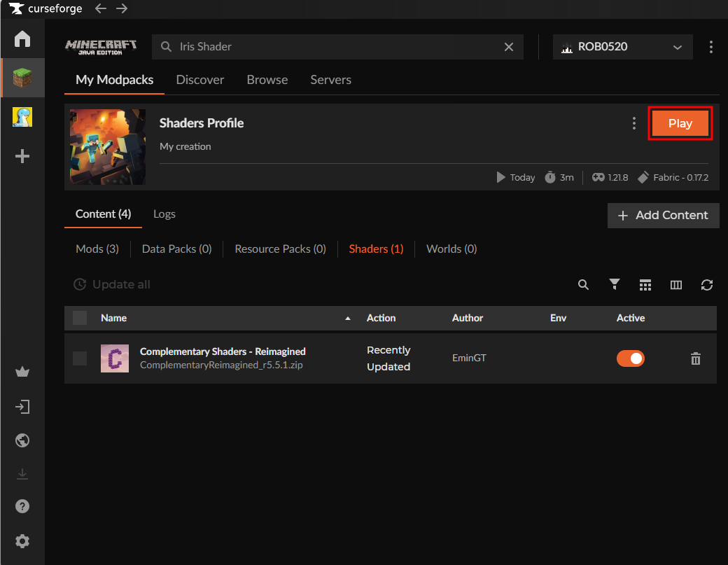
Task: Open the columns layout icon
Action: click(676, 284)
